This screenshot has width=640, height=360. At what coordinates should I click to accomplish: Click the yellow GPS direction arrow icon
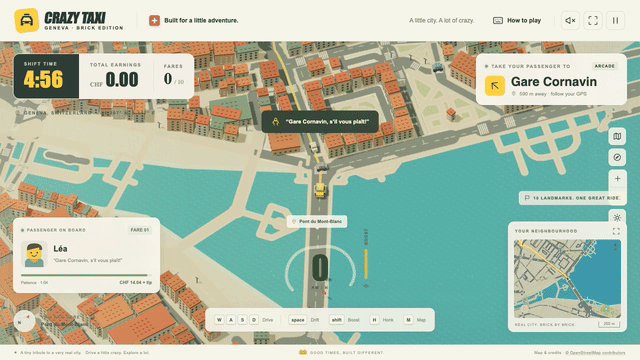point(495,86)
